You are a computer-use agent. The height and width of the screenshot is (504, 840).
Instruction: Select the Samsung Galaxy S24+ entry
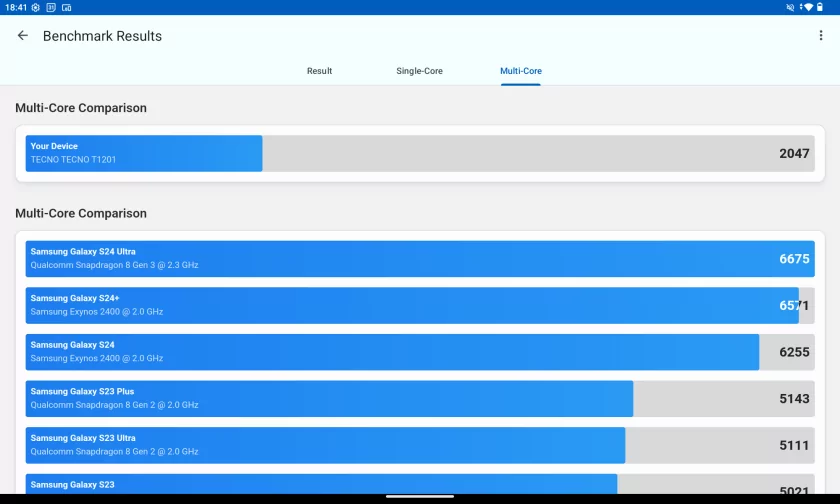pos(420,305)
